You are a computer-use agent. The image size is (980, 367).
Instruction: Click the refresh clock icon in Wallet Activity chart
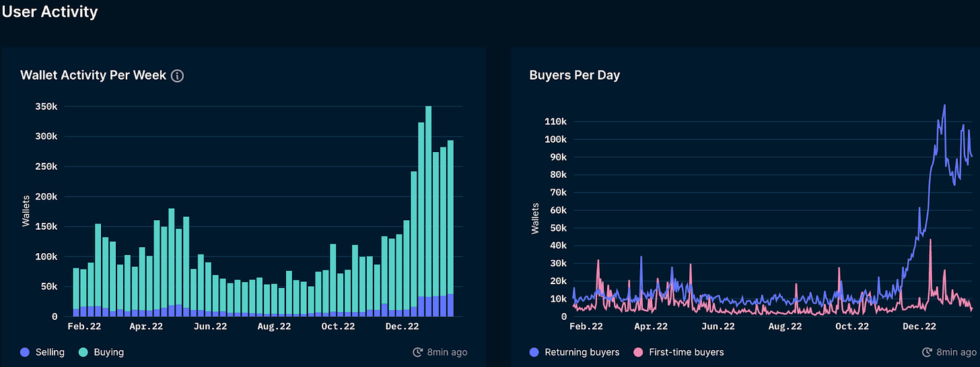(x=418, y=352)
